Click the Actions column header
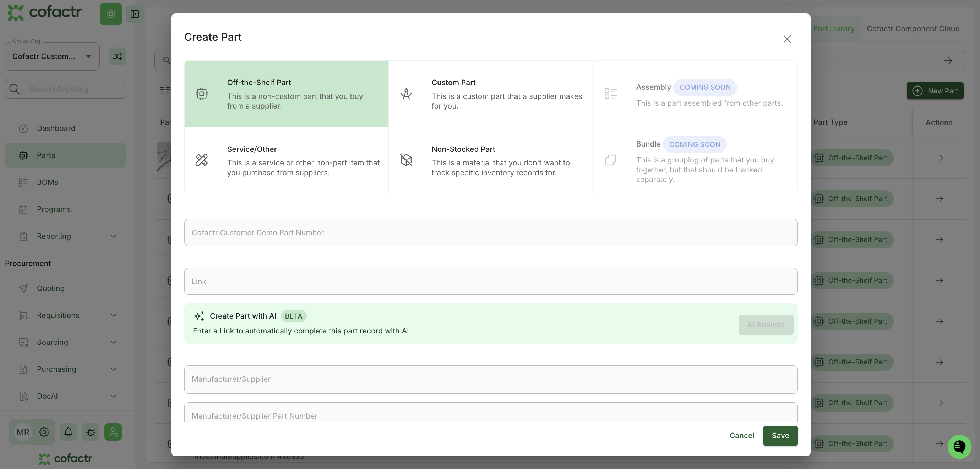Image resolution: width=980 pixels, height=469 pixels. coord(939,122)
